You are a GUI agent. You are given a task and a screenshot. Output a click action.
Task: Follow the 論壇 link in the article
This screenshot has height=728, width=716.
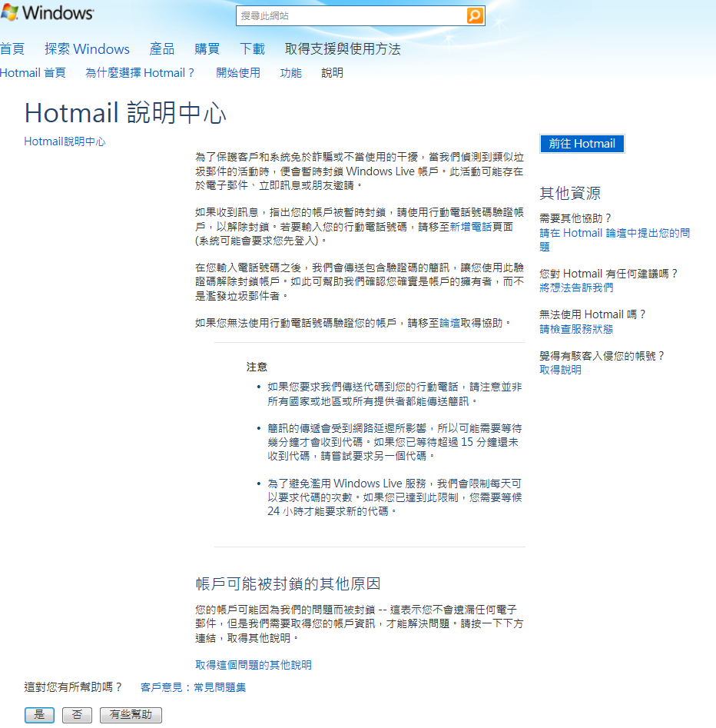[449, 323]
